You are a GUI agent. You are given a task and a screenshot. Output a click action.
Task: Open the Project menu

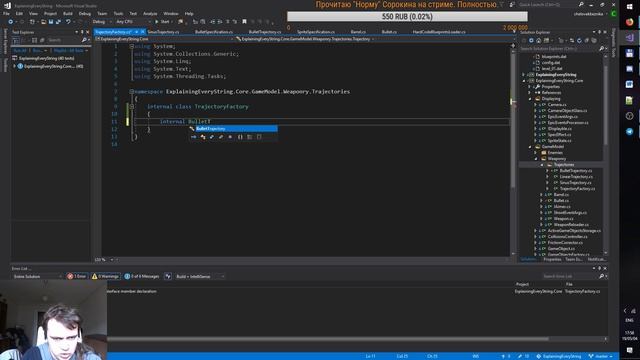pyautogui.click(x=50, y=13)
